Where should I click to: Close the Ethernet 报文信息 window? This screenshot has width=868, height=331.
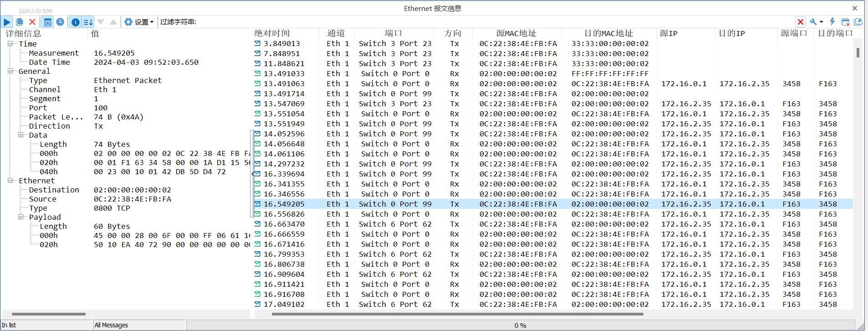coord(855,8)
